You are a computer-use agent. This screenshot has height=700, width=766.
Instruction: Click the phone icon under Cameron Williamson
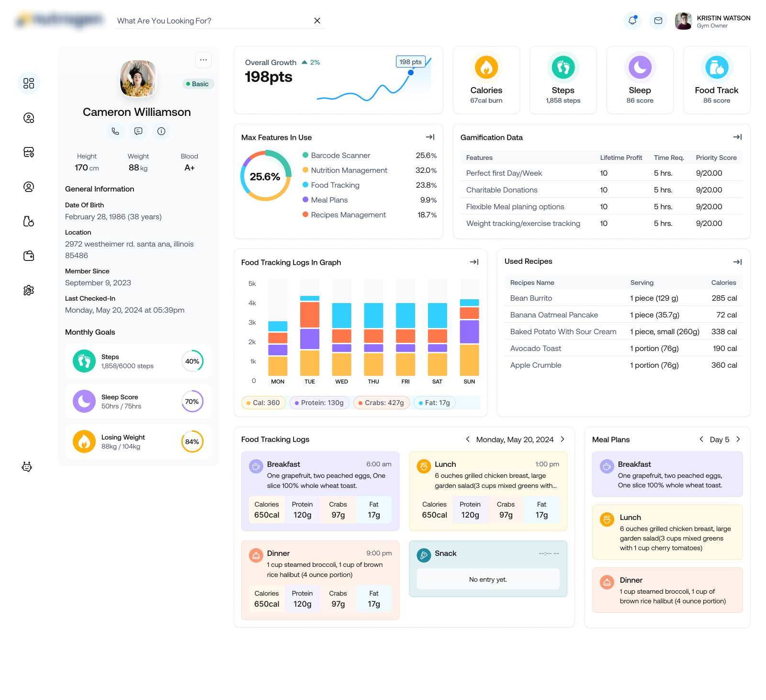(x=115, y=131)
